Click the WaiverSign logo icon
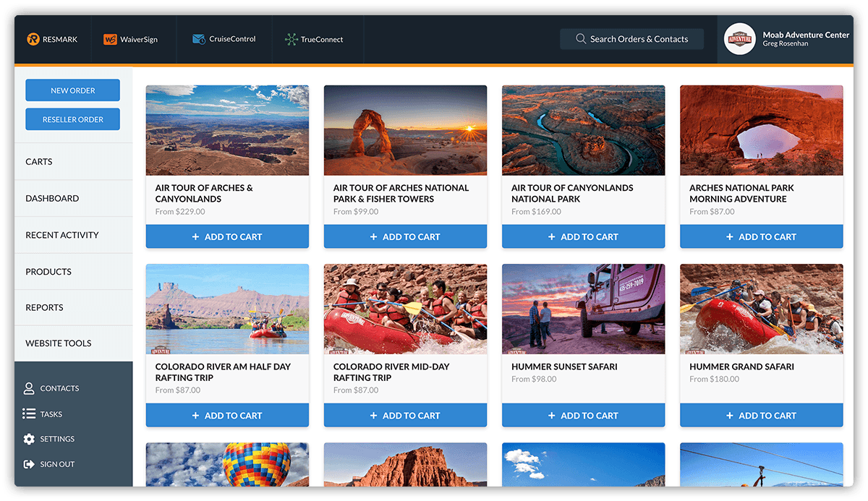This screenshot has height=501, width=868. pyautogui.click(x=110, y=39)
